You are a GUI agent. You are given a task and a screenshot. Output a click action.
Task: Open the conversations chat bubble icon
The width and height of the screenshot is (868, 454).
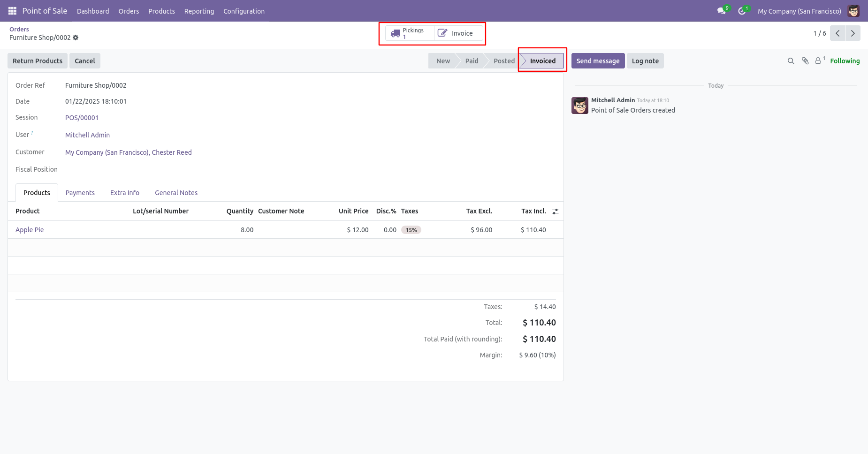tap(722, 11)
